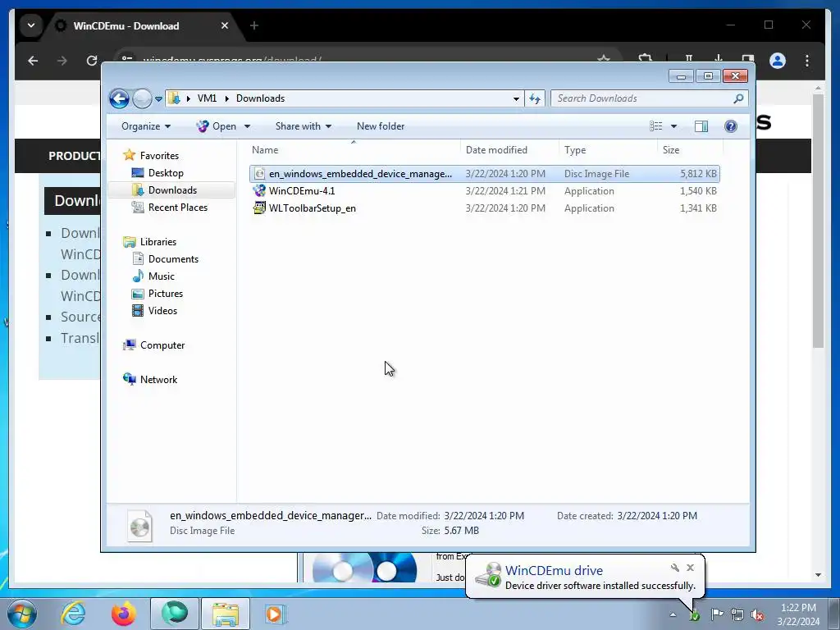Click the Windows Explorer taskbar button
Screen dimensions: 840x630
coord(226,614)
